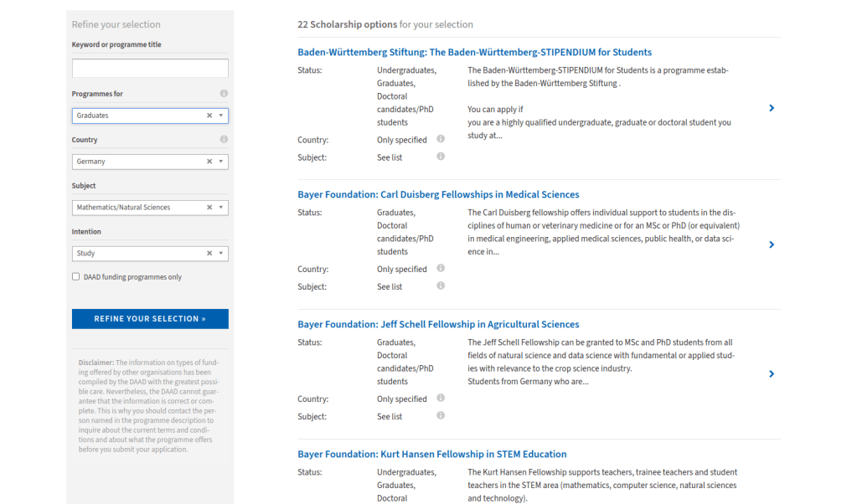The height and width of the screenshot is (504, 857).
Task: Remove the Germany country selection via x
Action: (209, 162)
